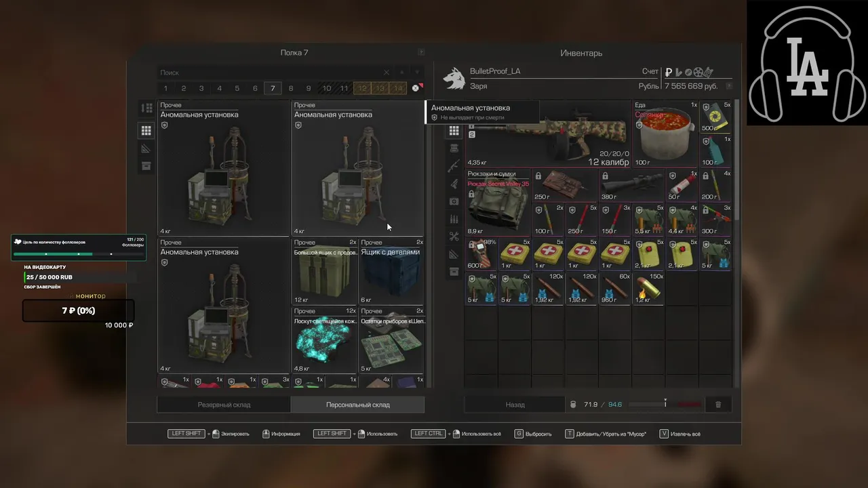The width and height of the screenshot is (868, 488).
Task: Click the trash bin icon in inventory footer
Action: 718,405
